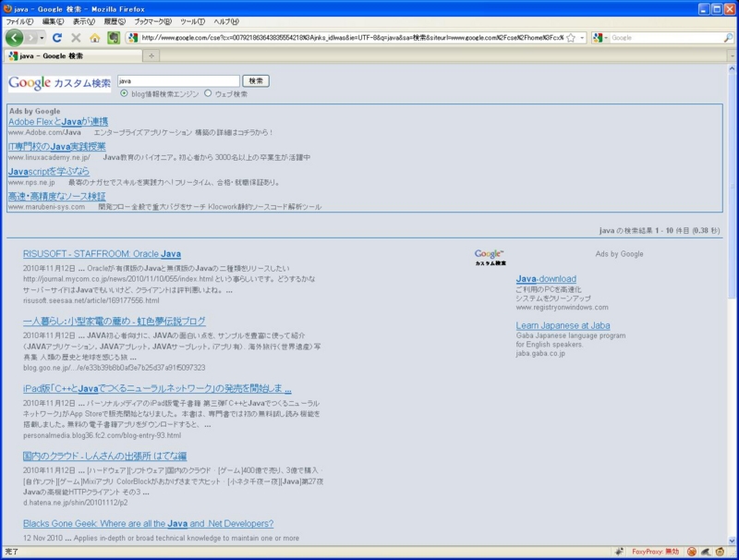Open the 'Learn Japanese at Jaba' ad link

563,325
